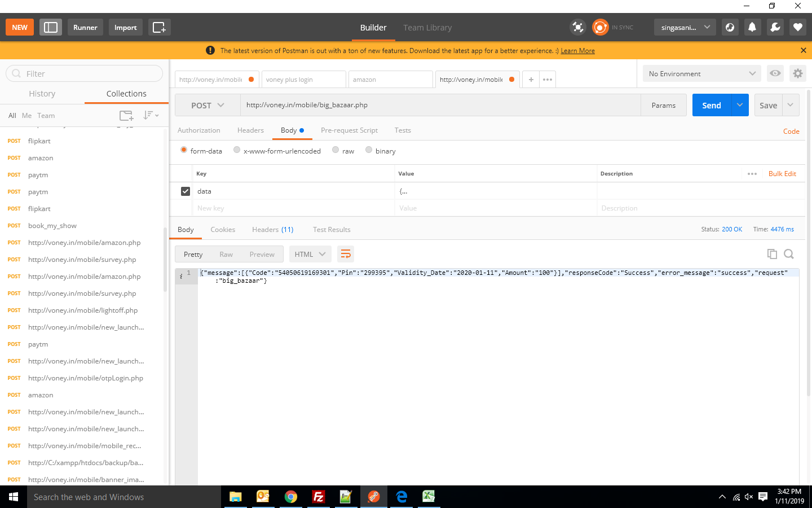Click the heart icon in header
The width and height of the screenshot is (812, 508).
coord(798,27)
